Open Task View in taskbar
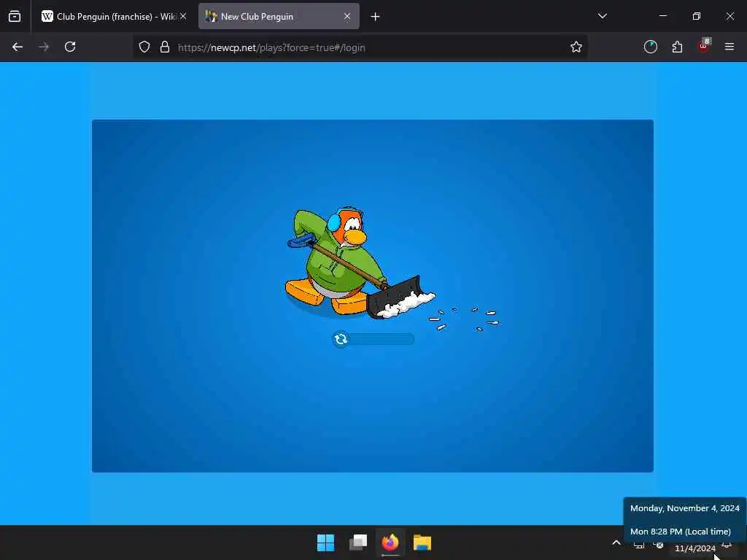The image size is (747, 560). click(358, 542)
